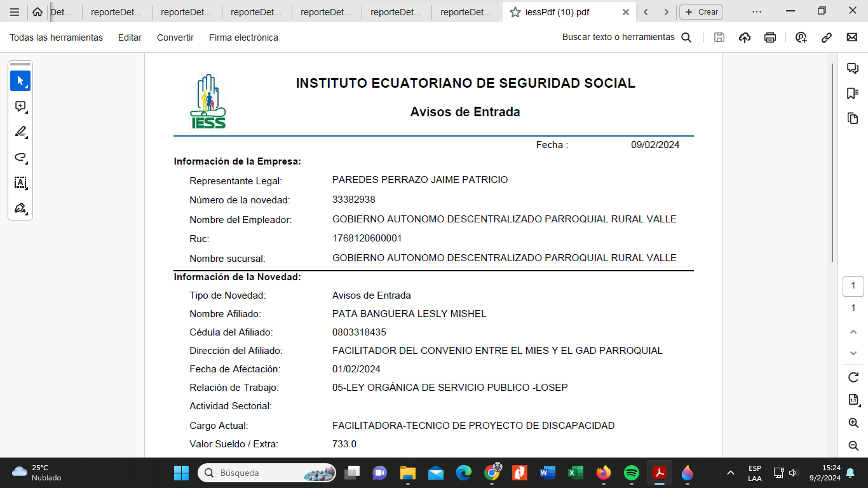Show hidden system tray icons
868x488 pixels.
(731, 473)
